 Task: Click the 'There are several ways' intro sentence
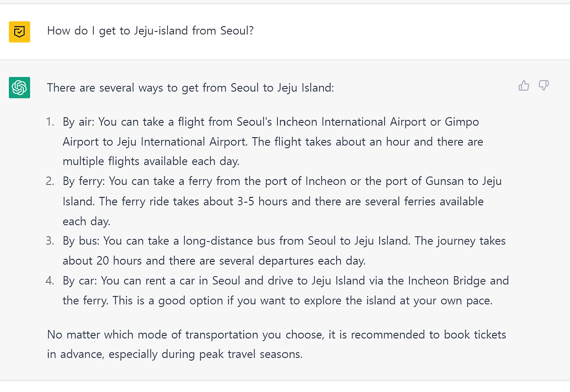click(190, 88)
